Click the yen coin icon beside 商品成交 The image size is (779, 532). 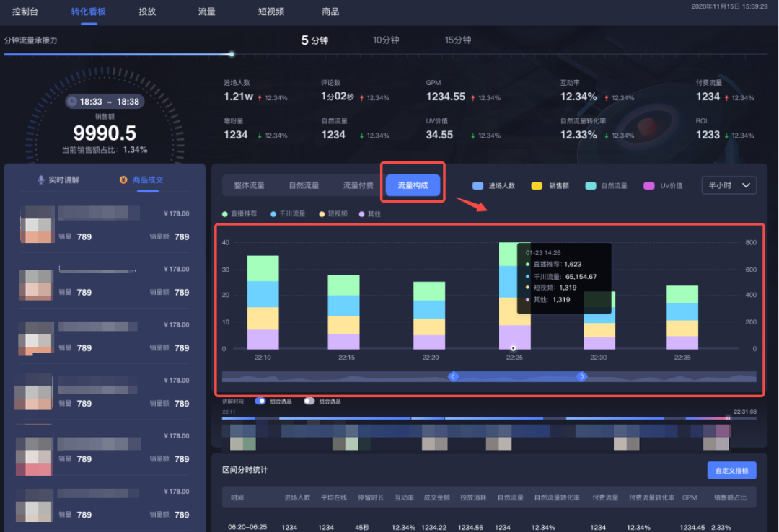123,179
